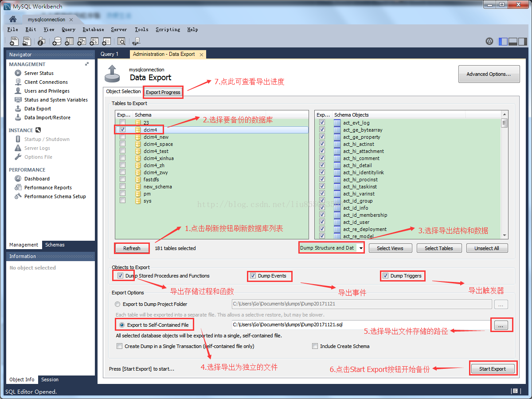The height and width of the screenshot is (399, 532).
Task: Reconnect to DBMS icon
Action: coord(136,41)
